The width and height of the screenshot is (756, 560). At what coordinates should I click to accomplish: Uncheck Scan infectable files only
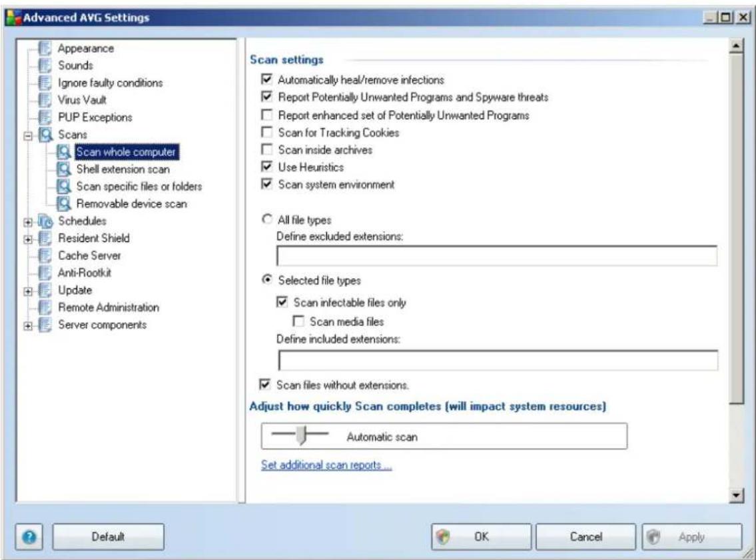click(282, 302)
